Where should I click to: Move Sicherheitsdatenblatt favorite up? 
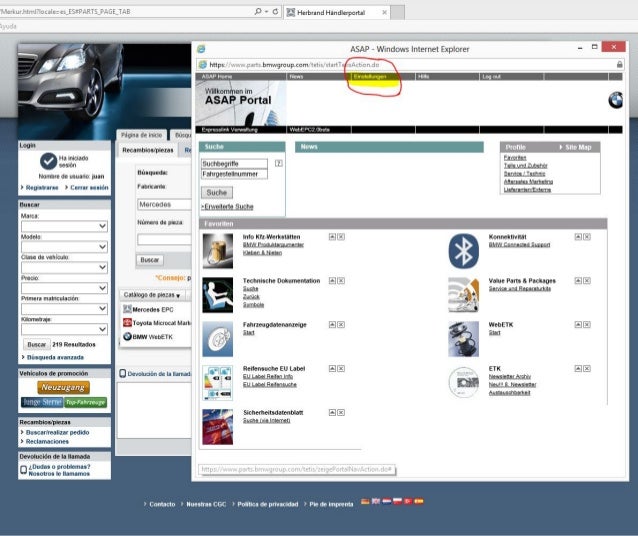332,413
